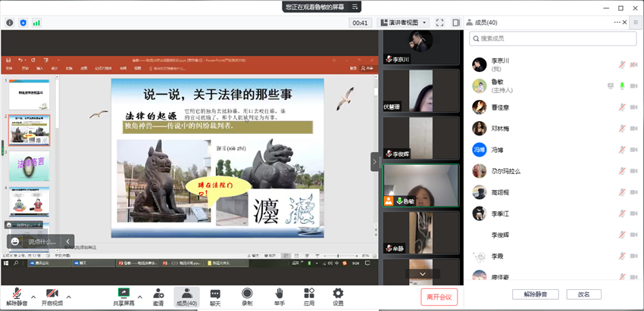This screenshot has height=311, width=644.
Task: Click the red 离开会议 button
Action: [439, 297]
